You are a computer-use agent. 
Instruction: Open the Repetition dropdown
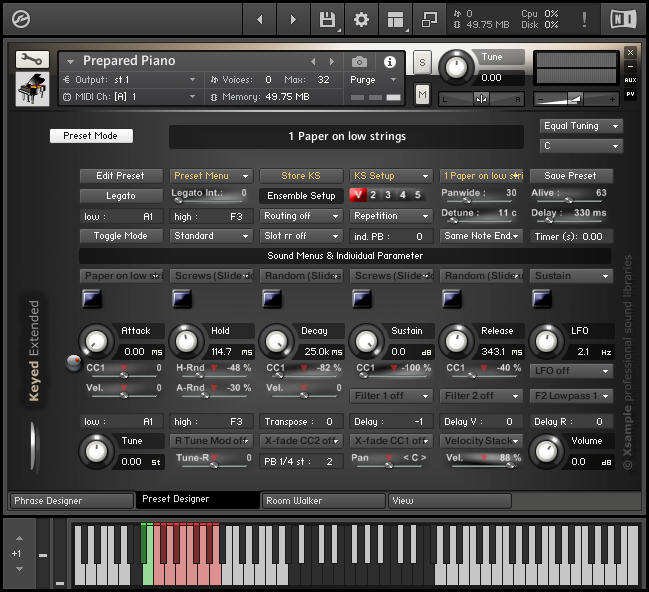pos(391,216)
